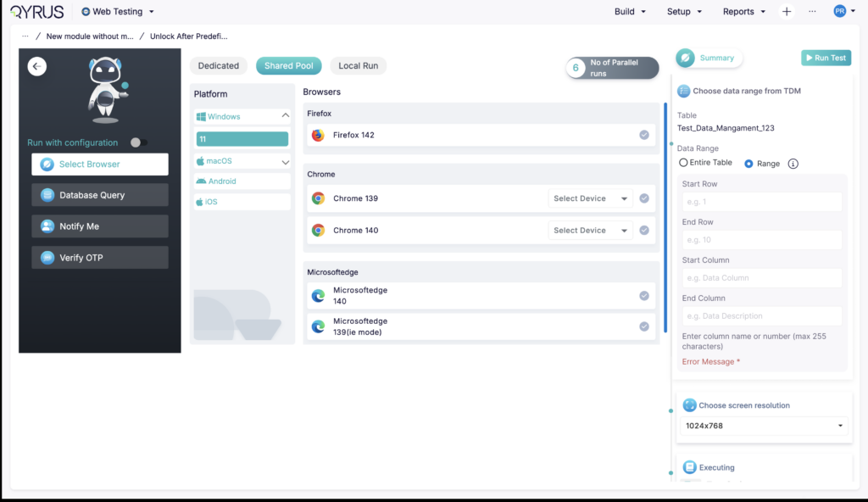Open Select Device dropdown for Chrome 139
Screen dimensions: 868x502
coord(591,198)
